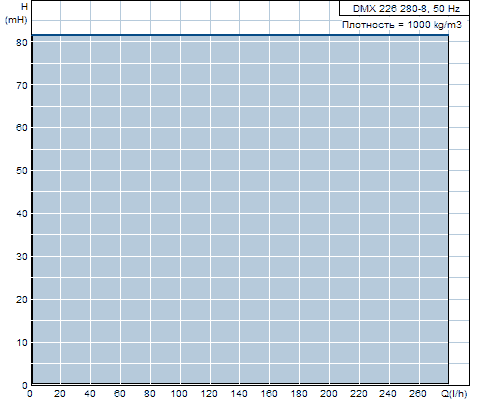Viewport: 500px width, 400px height.
Task: Click the 30 value on vertical axis
Action: 22,257
